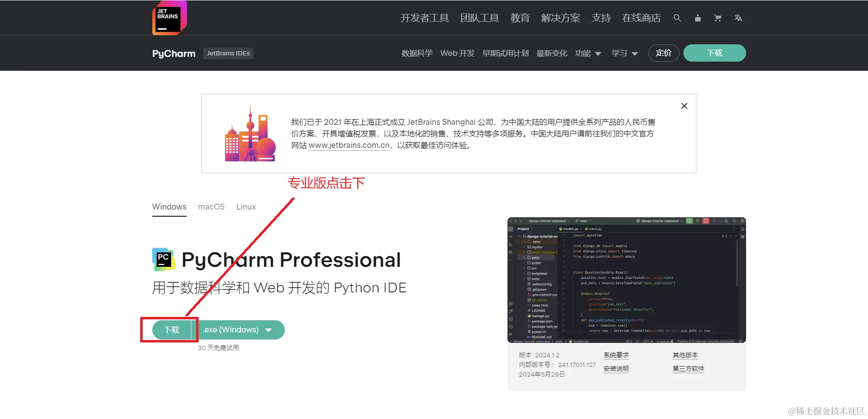Go to the Web 开发 page
The image size is (868, 419).
tap(457, 53)
